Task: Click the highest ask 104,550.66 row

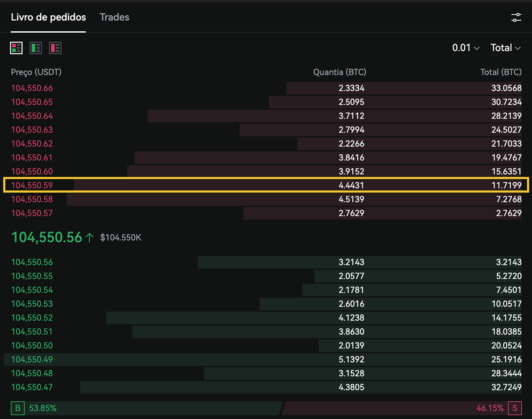Action: [32, 88]
